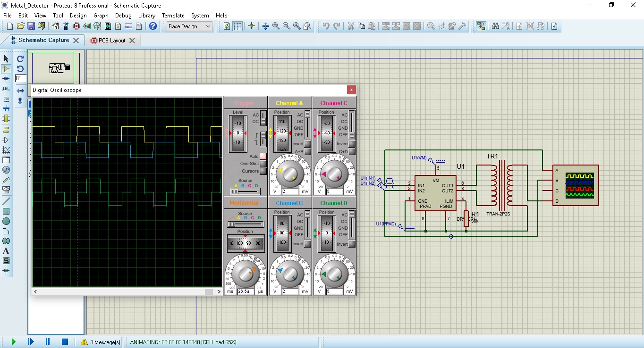Toggle the oscilloscope Cursors button

click(x=263, y=171)
